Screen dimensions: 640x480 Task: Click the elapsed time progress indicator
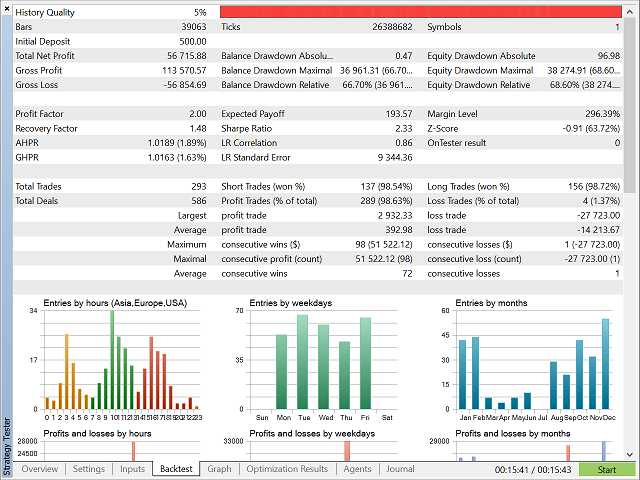[526, 468]
